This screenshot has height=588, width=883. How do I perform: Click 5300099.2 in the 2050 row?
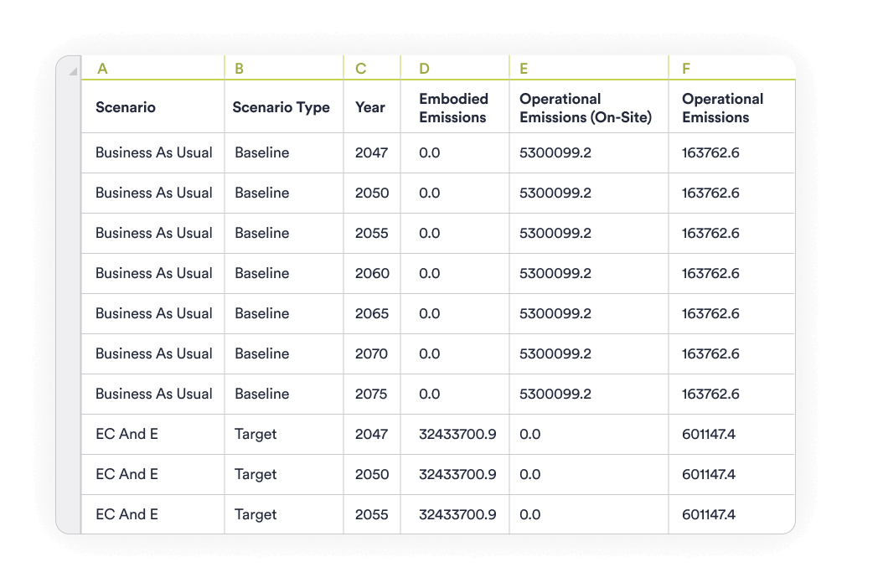click(588, 193)
